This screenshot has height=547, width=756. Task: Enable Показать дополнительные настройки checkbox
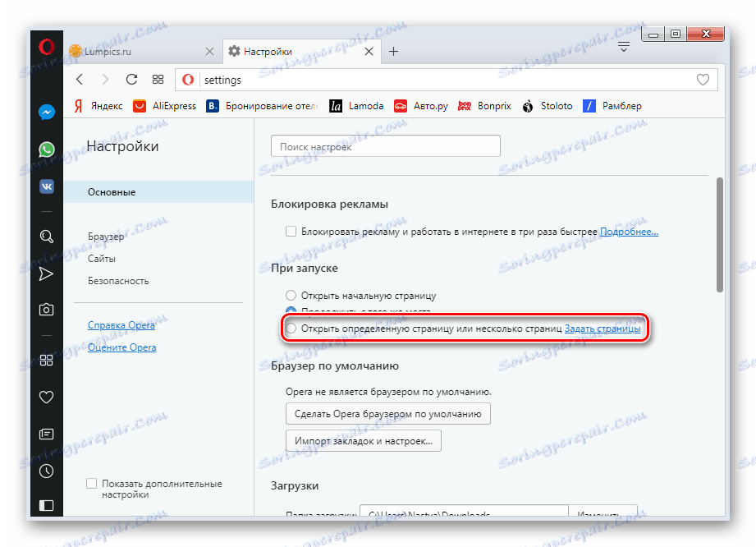click(92, 483)
